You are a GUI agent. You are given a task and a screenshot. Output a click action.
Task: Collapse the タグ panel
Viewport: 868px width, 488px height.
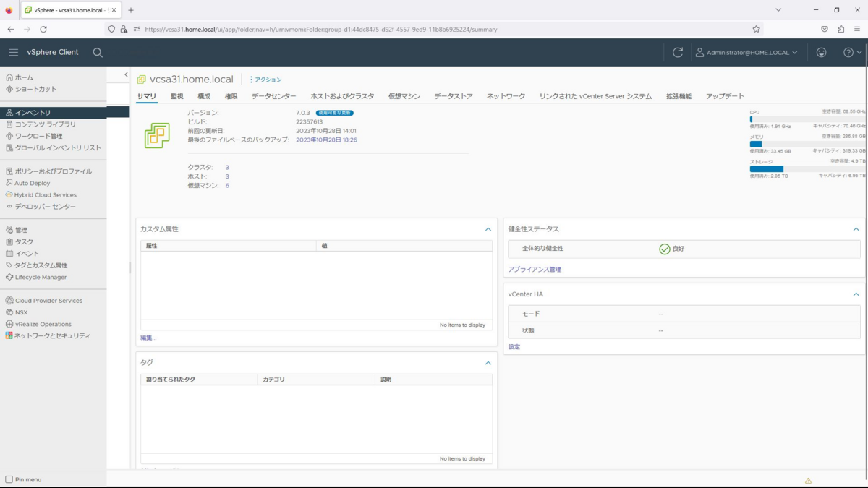coord(488,363)
